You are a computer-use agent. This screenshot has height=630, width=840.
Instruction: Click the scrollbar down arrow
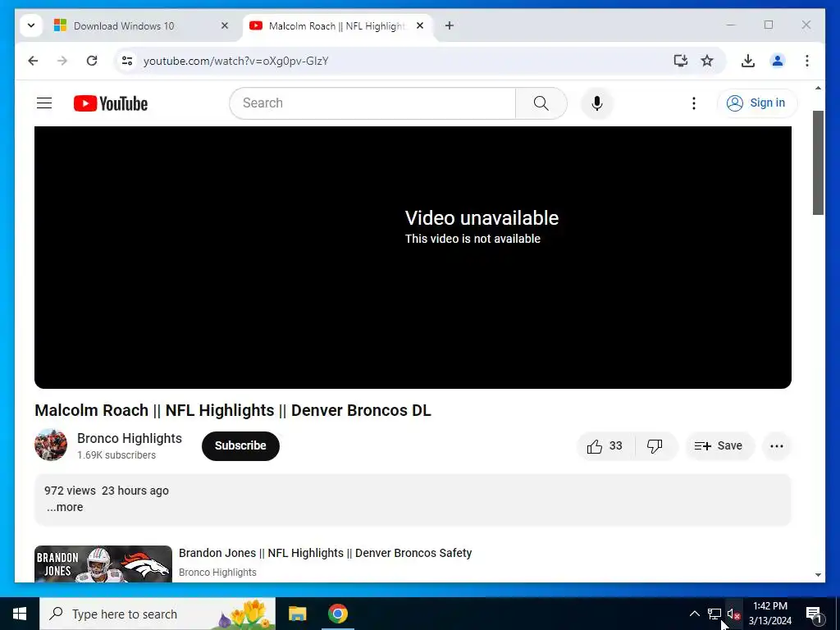coord(818,575)
